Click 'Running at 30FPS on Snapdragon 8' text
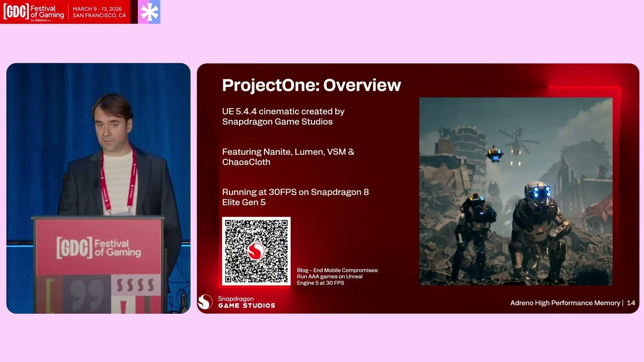Image resolution: width=644 pixels, height=362 pixels. pos(295,192)
